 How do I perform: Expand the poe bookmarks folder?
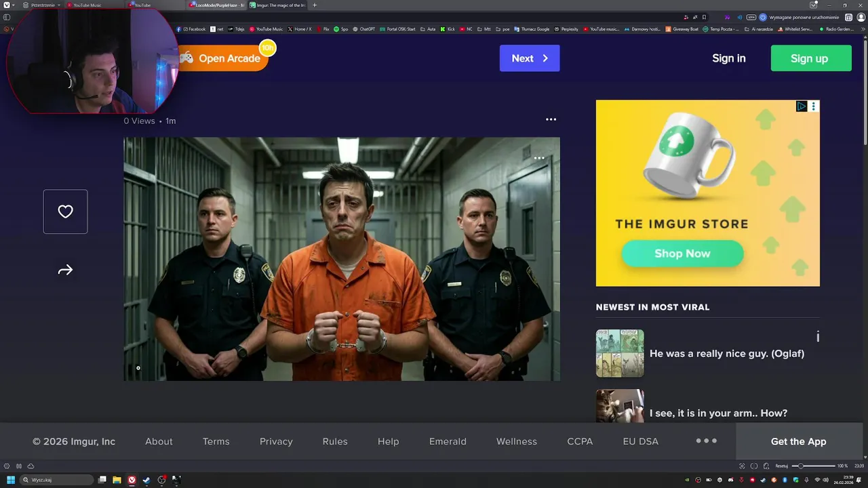click(502, 29)
